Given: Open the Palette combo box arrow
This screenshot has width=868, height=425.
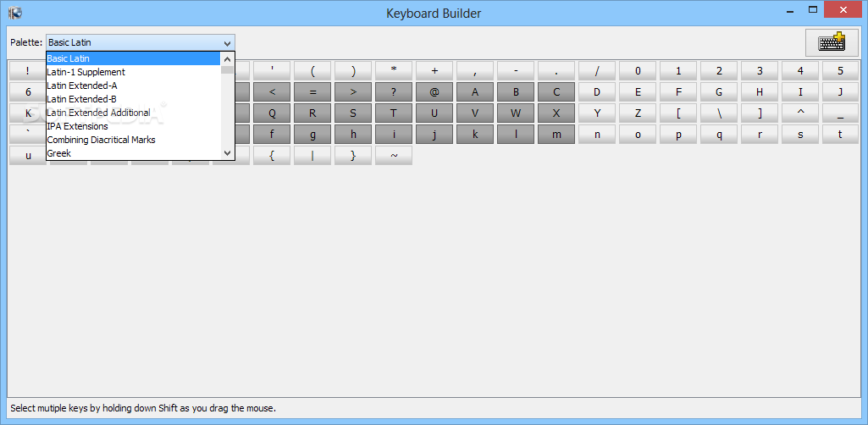Looking at the screenshot, I should coord(227,42).
